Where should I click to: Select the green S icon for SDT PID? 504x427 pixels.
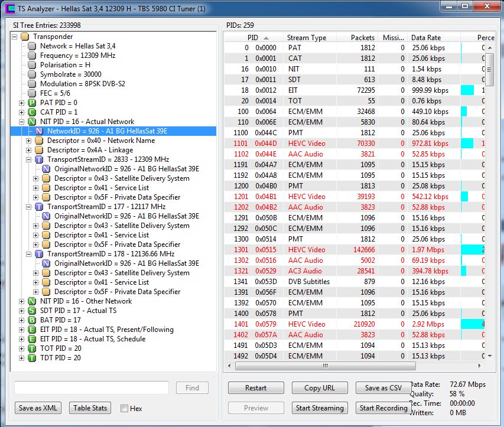32,311
